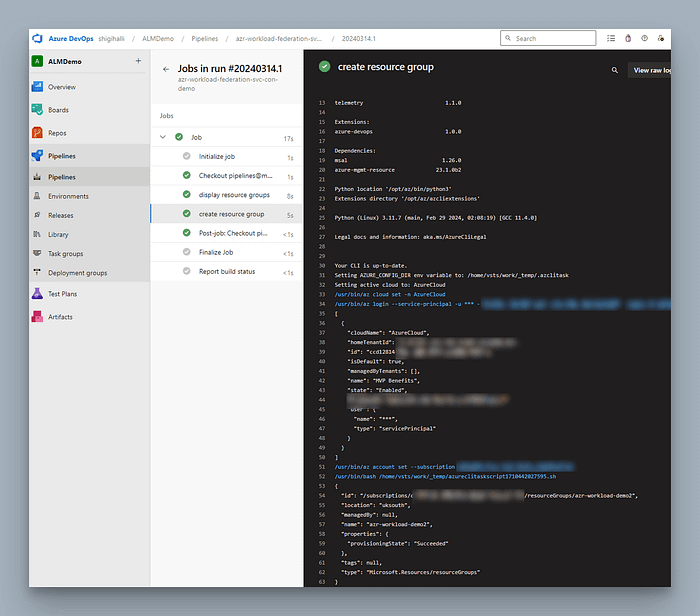This screenshot has height=616, width=700.
Task: Click log line 'Legal docs and information: aka.ms/AzureCLILegal'
Action: (x=411, y=237)
